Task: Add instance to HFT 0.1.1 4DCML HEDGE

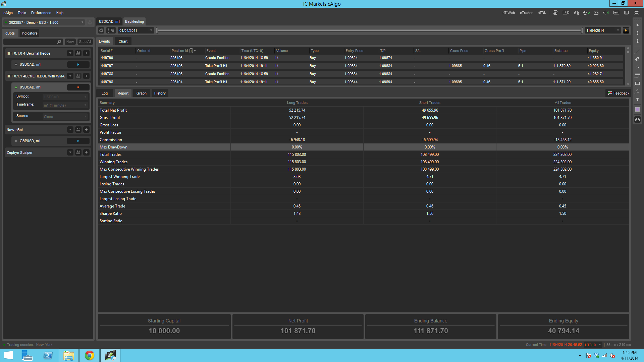Action: click(x=86, y=76)
